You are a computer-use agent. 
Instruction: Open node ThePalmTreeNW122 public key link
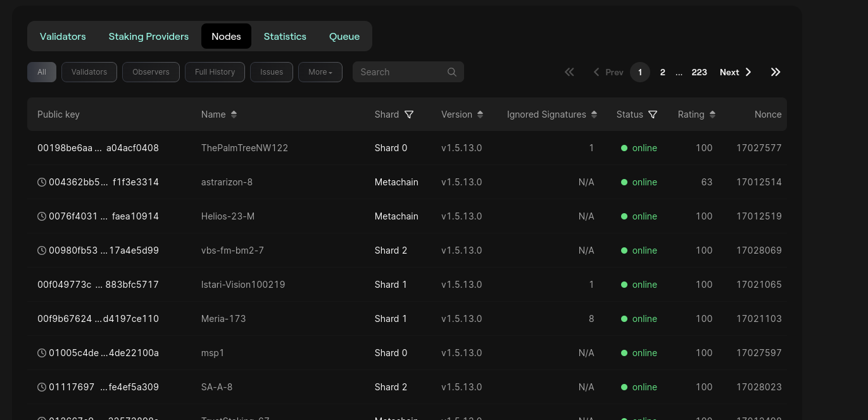click(x=98, y=148)
